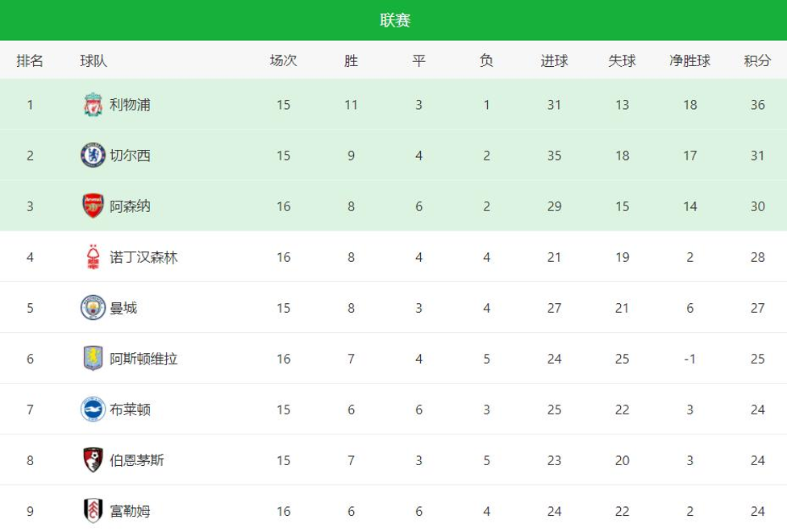Click the Aston Villa crest icon
This screenshot has width=787, height=532.
click(x=94, y=359)
